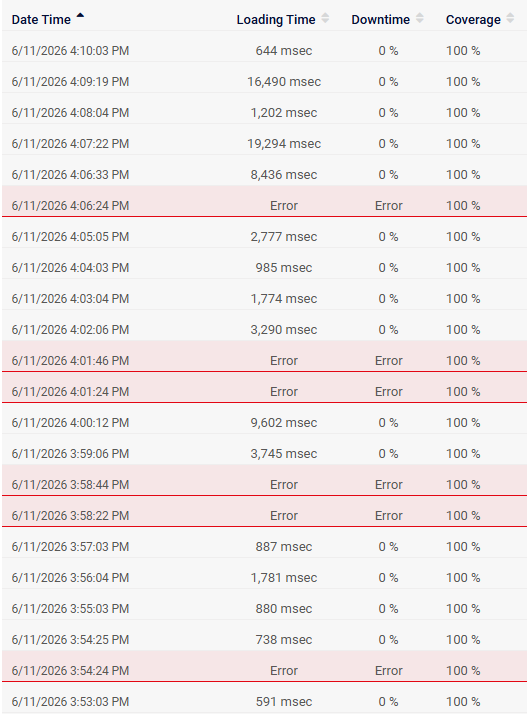Sort by the Downtime column header
The height and width of the screenshot is (714, 527).
click(x=380, y=20)
